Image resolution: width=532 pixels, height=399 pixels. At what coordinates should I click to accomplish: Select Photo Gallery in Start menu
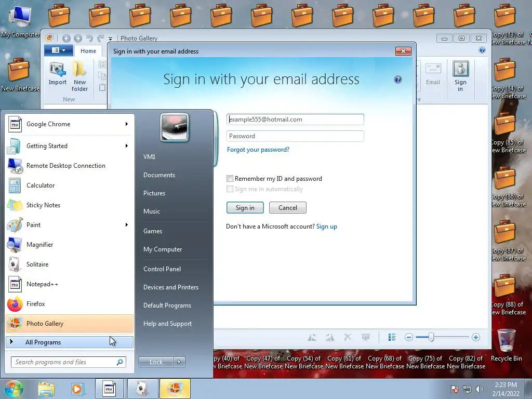tap(70, 323)
